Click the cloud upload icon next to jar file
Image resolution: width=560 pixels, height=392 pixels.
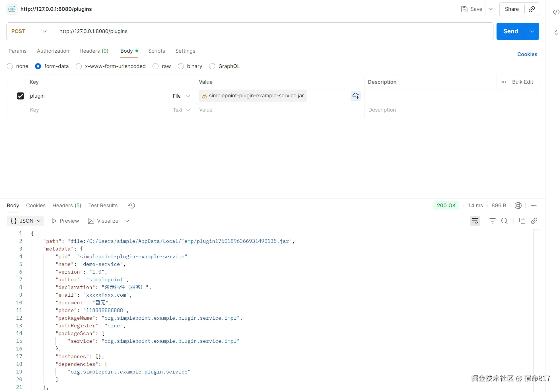[355, 96]
